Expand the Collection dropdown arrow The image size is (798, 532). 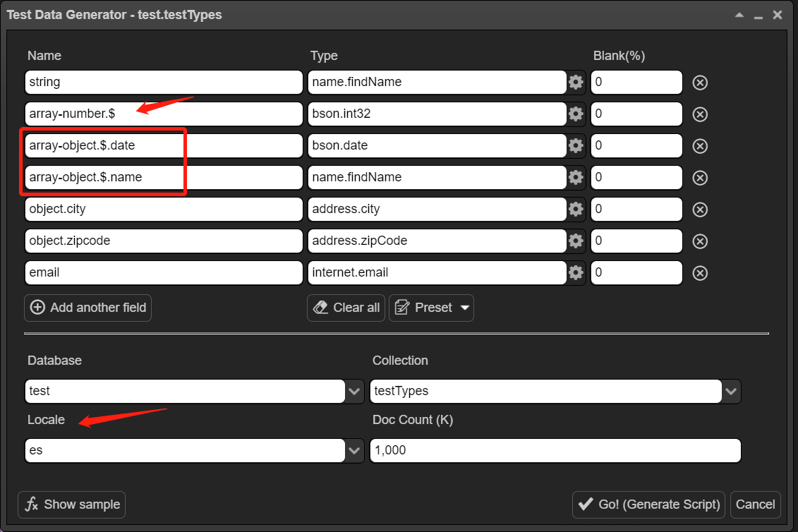point(732,392)
